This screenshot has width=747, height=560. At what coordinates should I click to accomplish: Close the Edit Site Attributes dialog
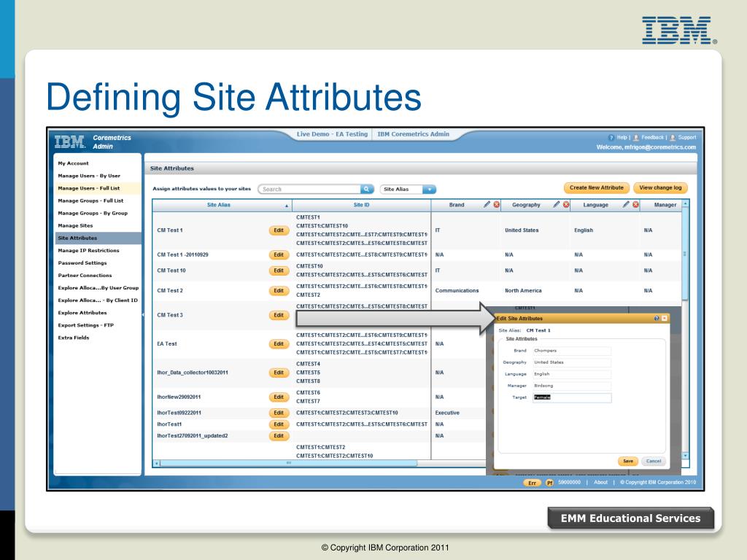tap(664, 318)
